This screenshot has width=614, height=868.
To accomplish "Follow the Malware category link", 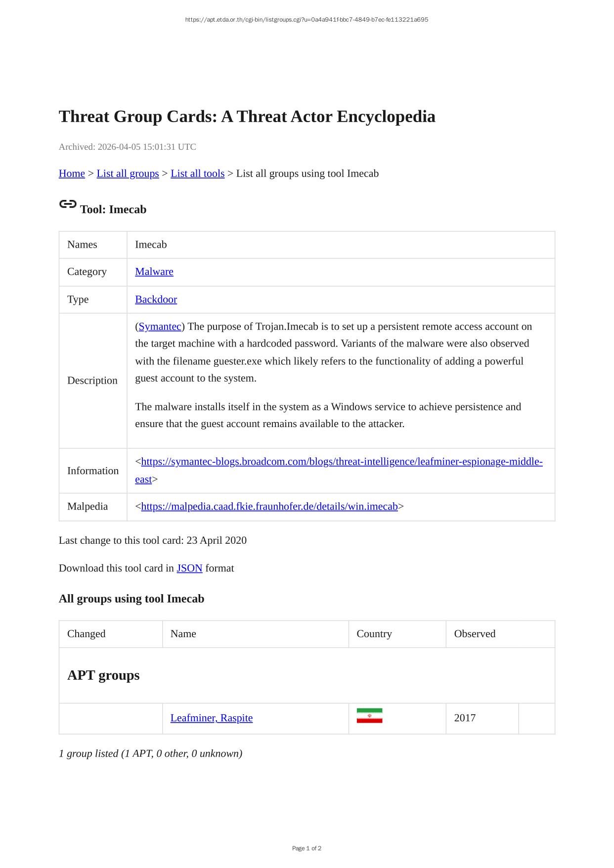I will tap(154, 272).
